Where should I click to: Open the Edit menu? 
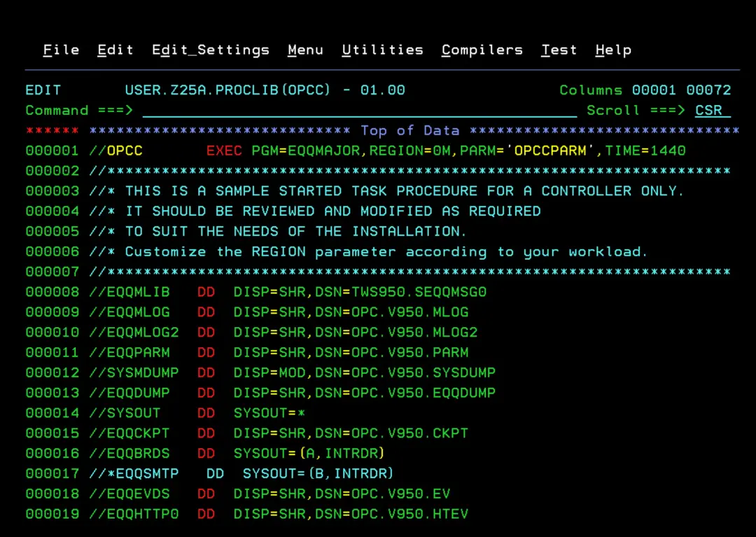click(115, 50)
